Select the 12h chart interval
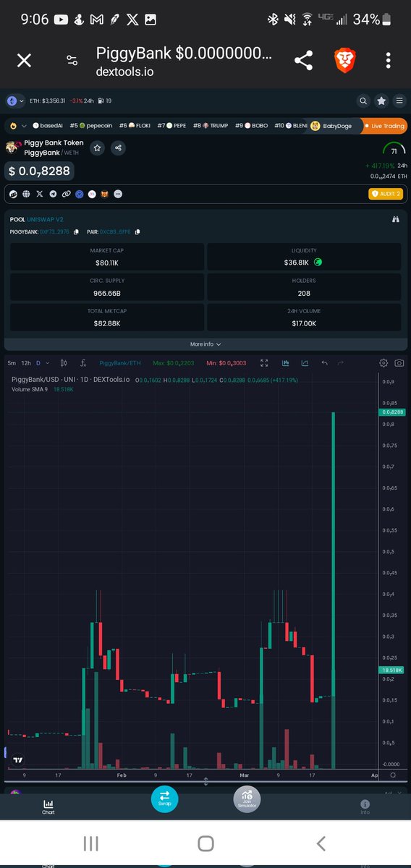 pos(26,363)
